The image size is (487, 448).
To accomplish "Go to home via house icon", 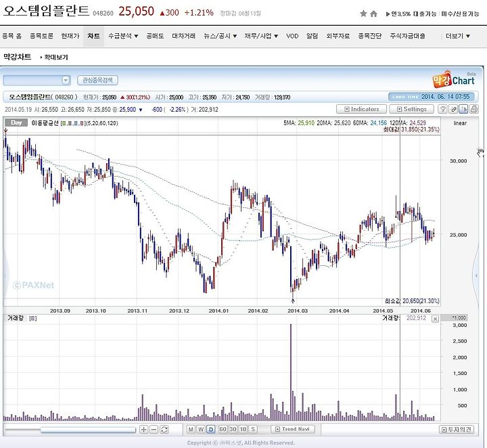I will click(373, 14).
